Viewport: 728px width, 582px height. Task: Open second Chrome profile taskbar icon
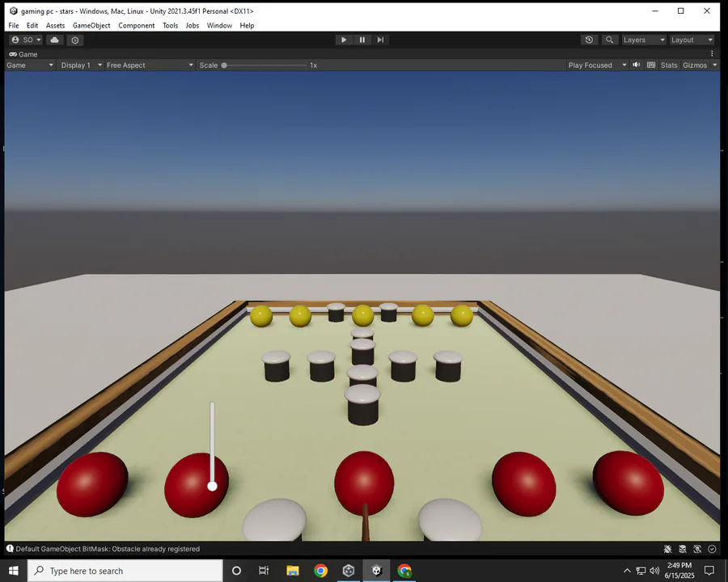(x=404, y=571)
